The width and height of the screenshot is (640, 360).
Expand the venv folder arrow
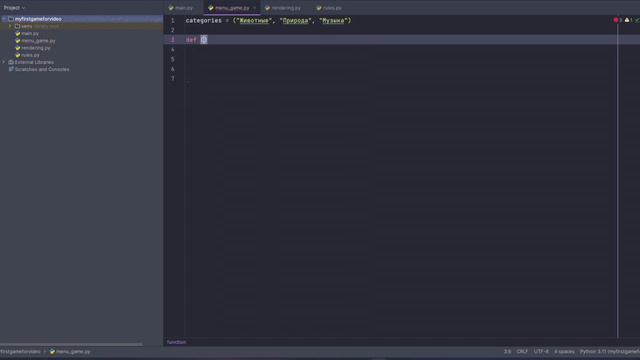coord(10,26)
